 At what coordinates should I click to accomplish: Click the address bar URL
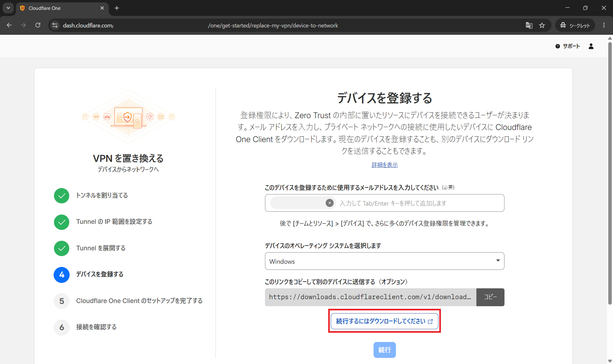tap(201, 25)
